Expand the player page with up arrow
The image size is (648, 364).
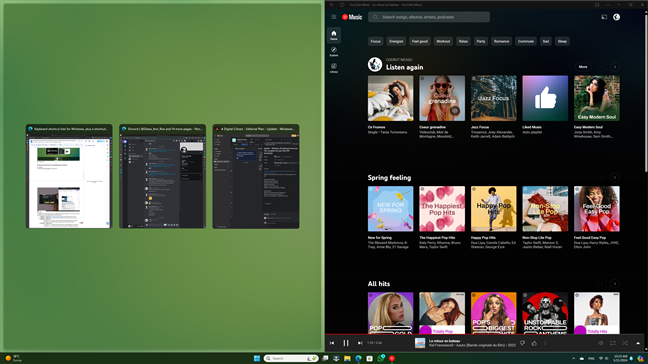[638, 343]
